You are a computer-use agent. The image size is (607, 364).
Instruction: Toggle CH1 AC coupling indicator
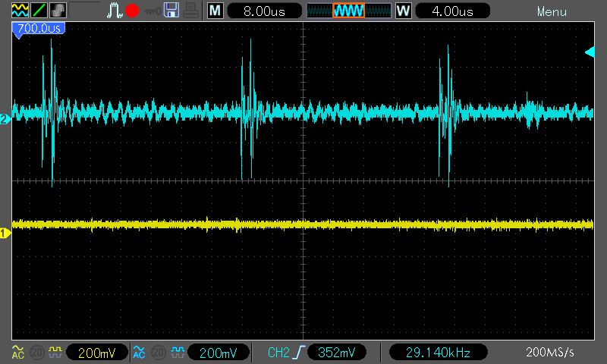pos(17,352)
